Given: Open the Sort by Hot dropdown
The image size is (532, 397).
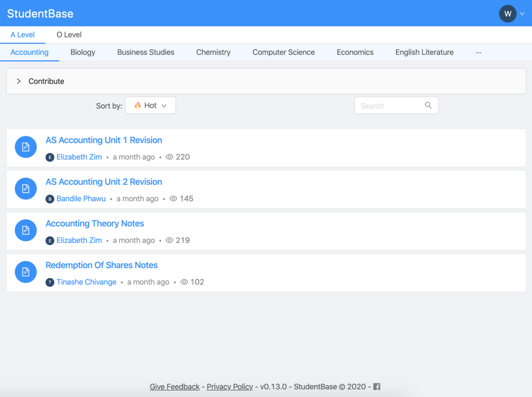Looking at the screenshot, I should [150, 105].
